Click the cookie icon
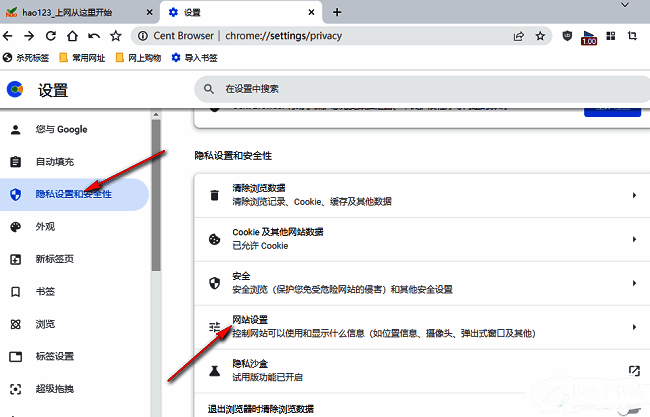The height and width of the screenshot is (417, 650). pos(214,239)
